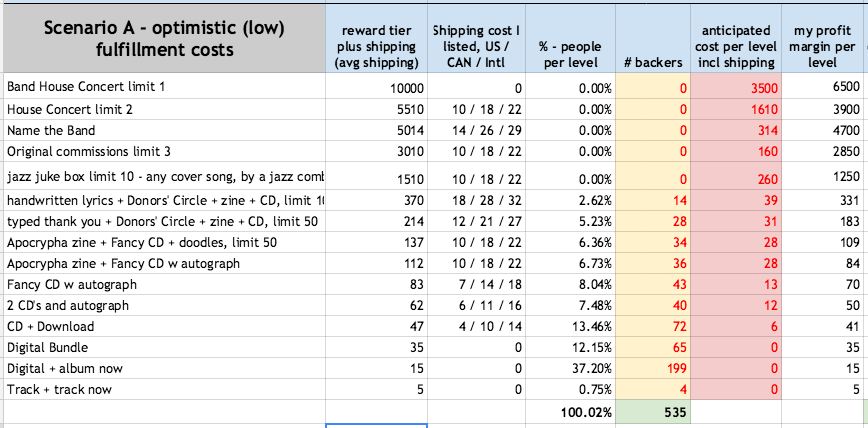Click the '4 / 10 / 14' shipping cost cell

pyautogui.click(x=472, y=326)
